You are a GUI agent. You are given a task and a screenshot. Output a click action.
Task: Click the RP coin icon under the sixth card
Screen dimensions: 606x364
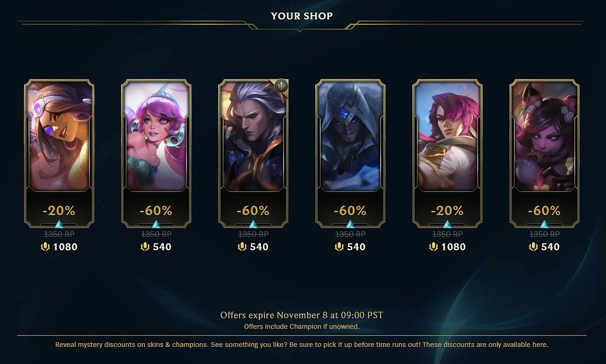pyautogui.click(x=533, y=247)
